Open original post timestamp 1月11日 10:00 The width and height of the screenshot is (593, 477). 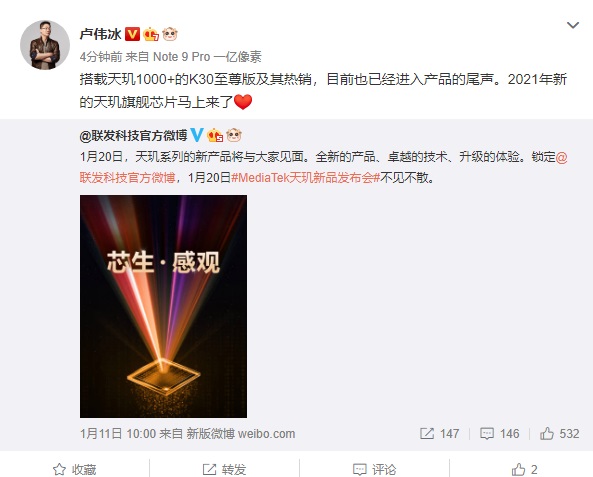tap(118, 434)
